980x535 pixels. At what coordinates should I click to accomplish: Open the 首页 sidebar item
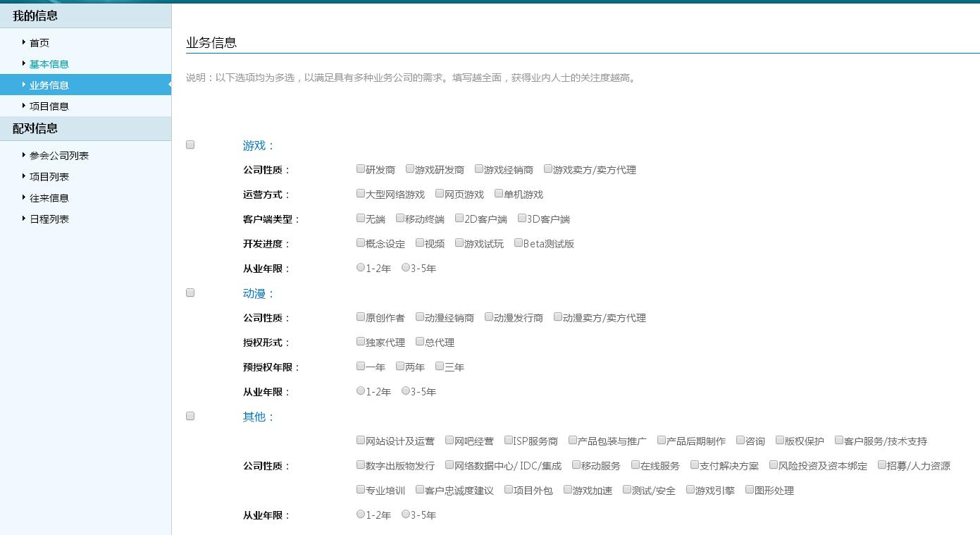(x=39, y=43)
